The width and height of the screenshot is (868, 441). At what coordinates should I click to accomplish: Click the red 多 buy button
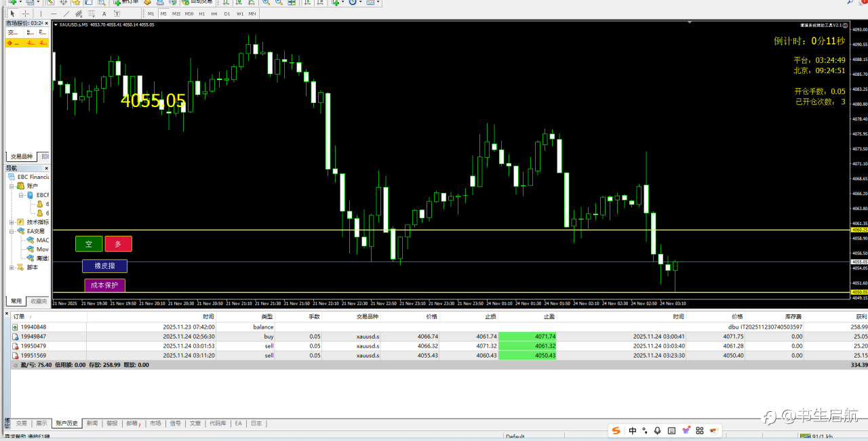click(x=119, y=244)
